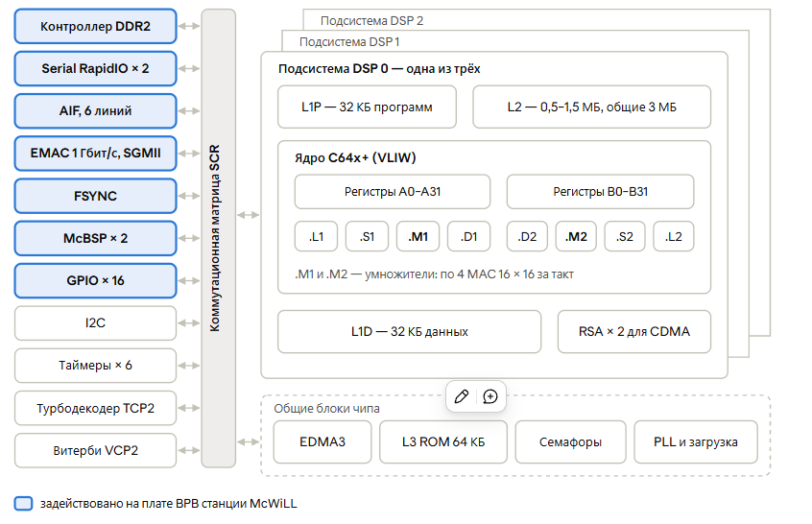Click the Турбодекодер TCP2 block
This screenshot has width=812, height=524.
pos(95,408)
